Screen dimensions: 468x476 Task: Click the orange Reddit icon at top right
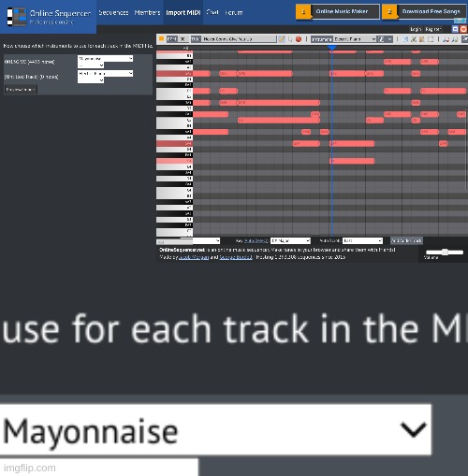[463, 29]
